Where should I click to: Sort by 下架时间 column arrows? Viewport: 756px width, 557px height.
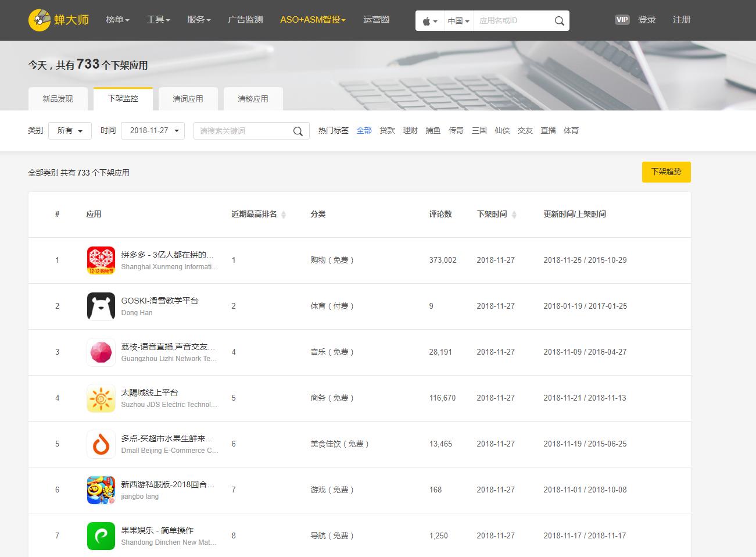(514, 215)
